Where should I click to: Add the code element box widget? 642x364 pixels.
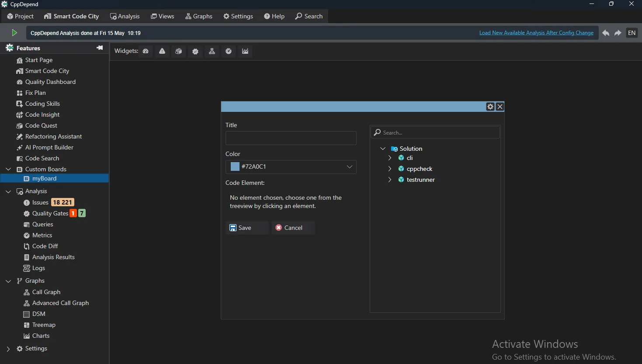[x=179, y=51]
